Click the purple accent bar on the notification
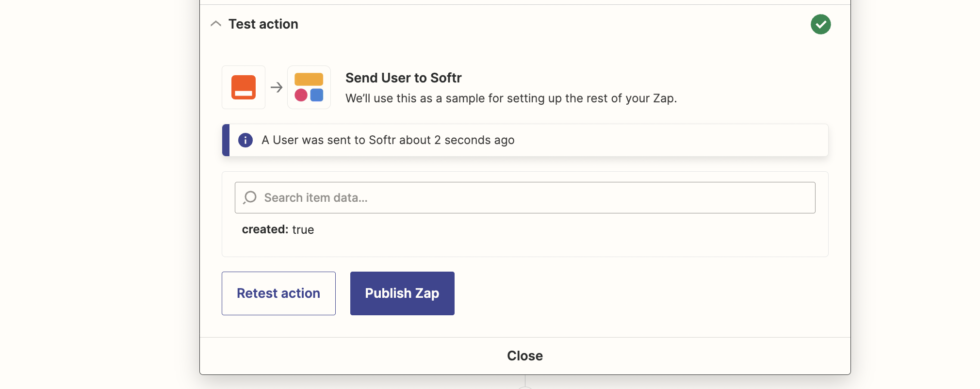Viewport: 980px width, 389px height. [x=224, y=140]
